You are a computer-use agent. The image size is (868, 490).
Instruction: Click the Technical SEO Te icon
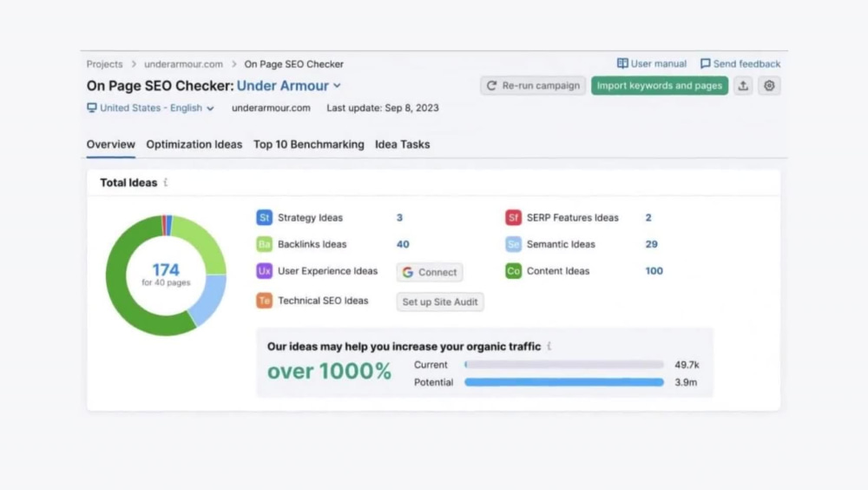(264, 301)
